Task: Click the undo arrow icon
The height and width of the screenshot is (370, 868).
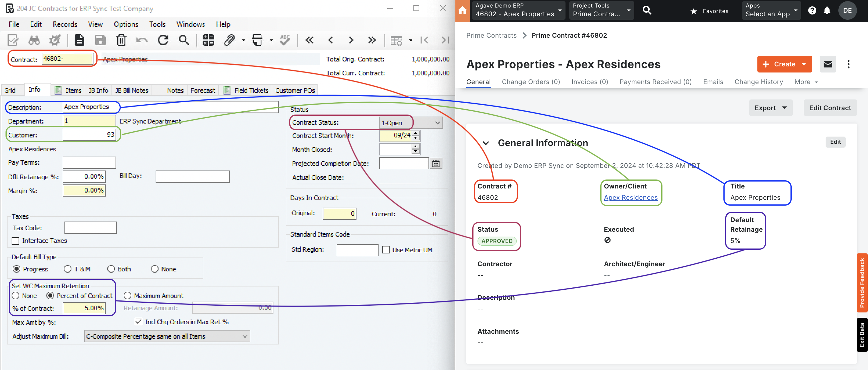Action: 142,40
